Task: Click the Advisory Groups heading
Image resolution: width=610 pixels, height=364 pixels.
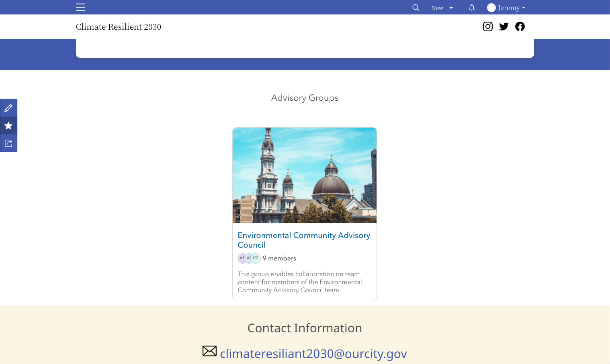Action: click(x=305, y=98)
